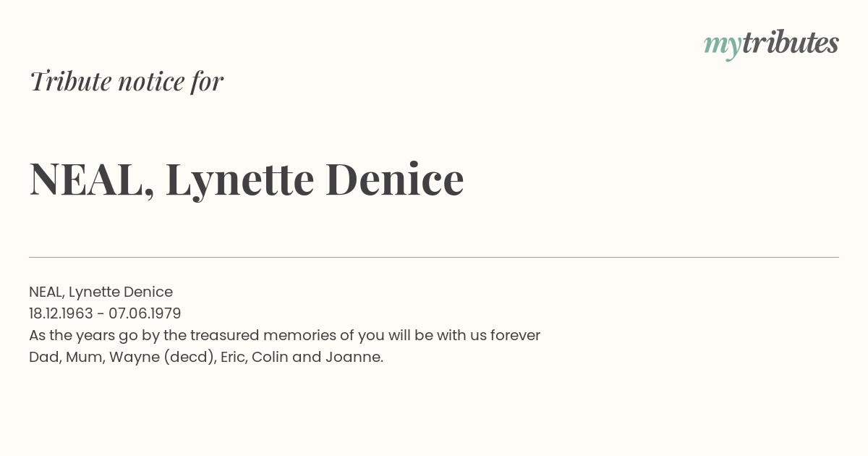Click "Eric" in the family names line
The image size is (868, 456).
(234, 357)
